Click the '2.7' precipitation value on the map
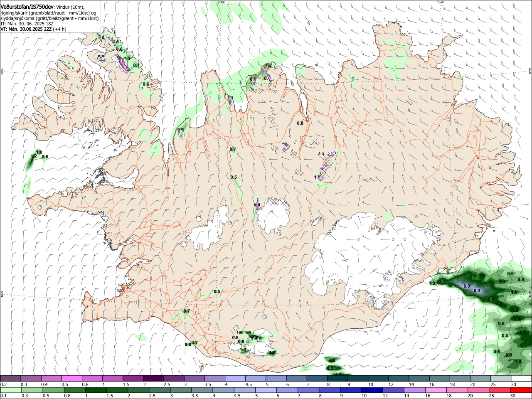Viewport: 532px width, 399px height. (x=442, y=282)
